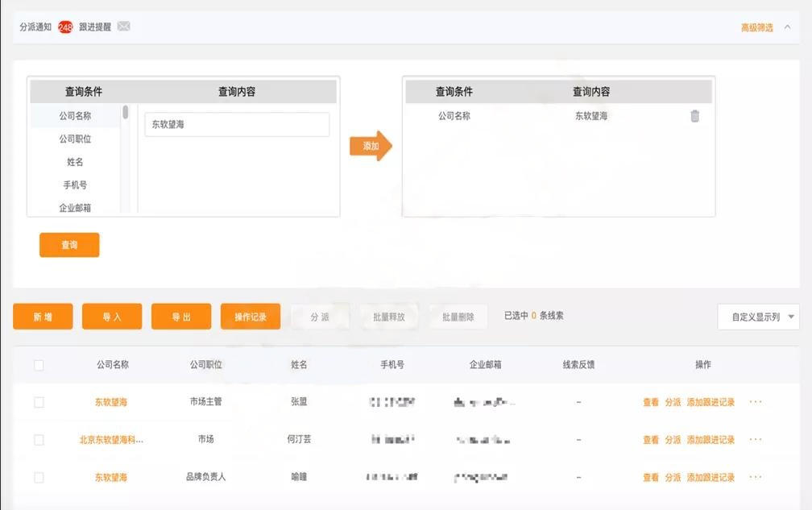Open more actions for the 张盟 row

(x=755, y=402)
